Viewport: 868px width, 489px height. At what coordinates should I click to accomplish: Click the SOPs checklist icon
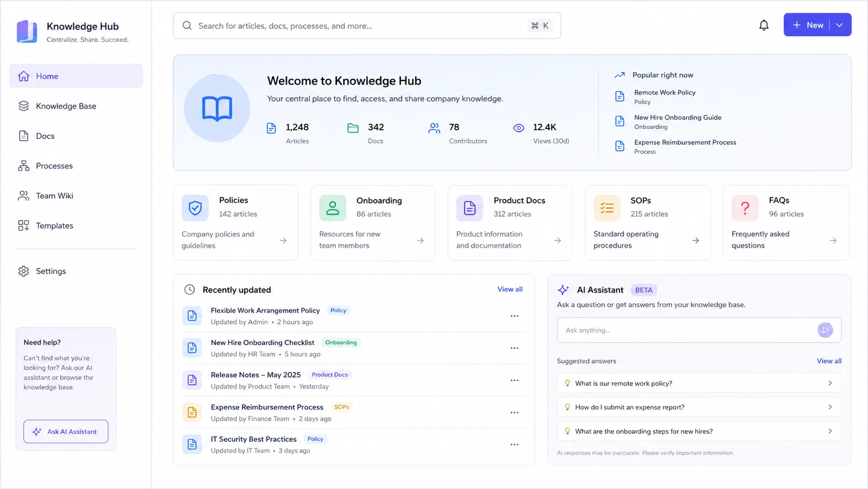(607, 208)
